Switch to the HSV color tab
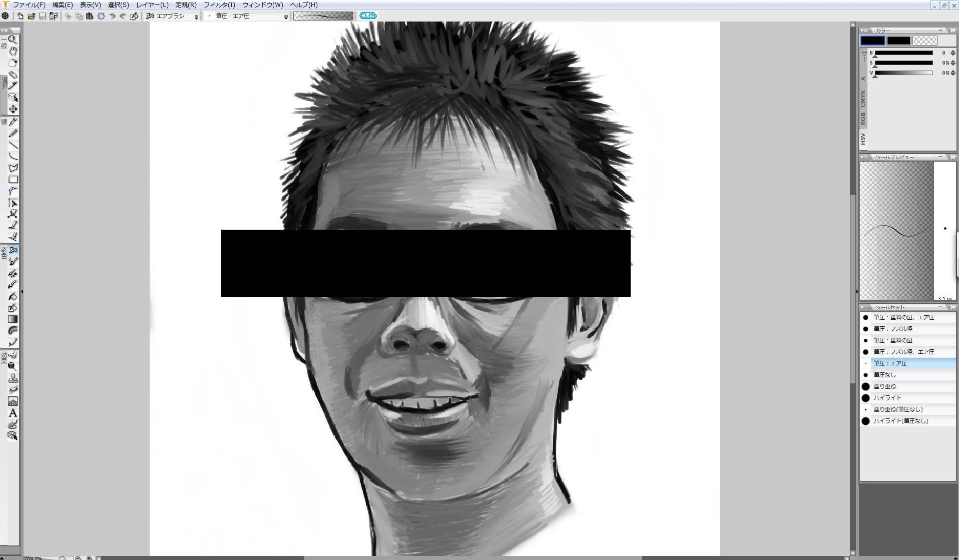This screenshot has width=959, height=560. [863, 139]
